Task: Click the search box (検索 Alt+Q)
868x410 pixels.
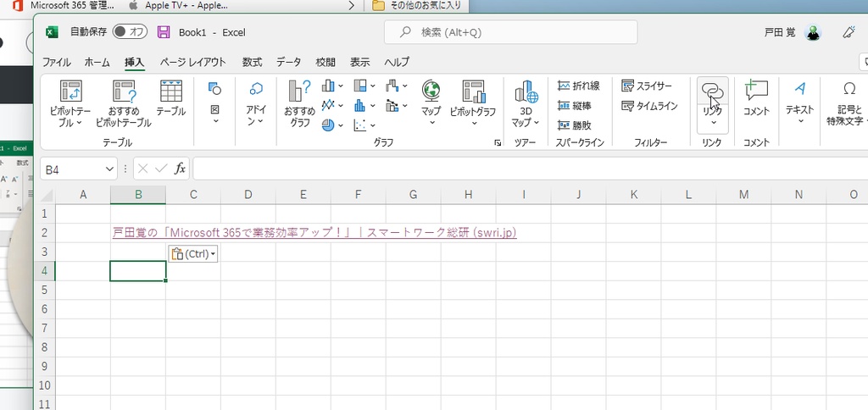Action: [x=510, y=32]
